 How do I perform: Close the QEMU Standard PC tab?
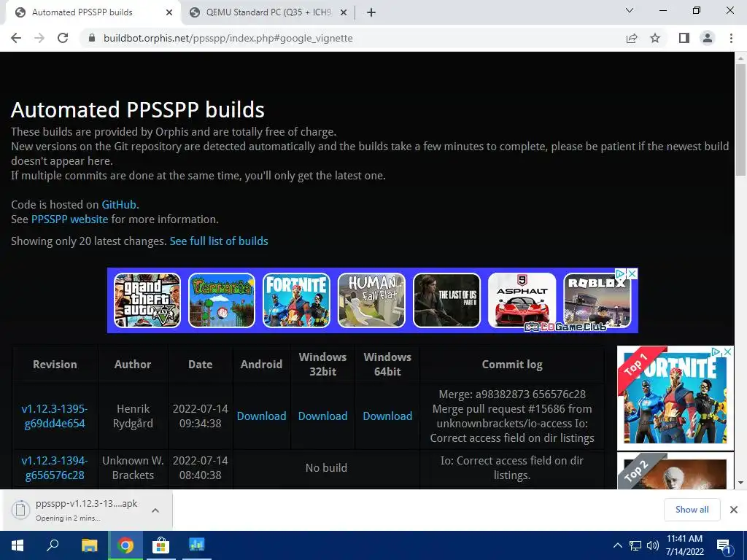(x=344, y=12)
